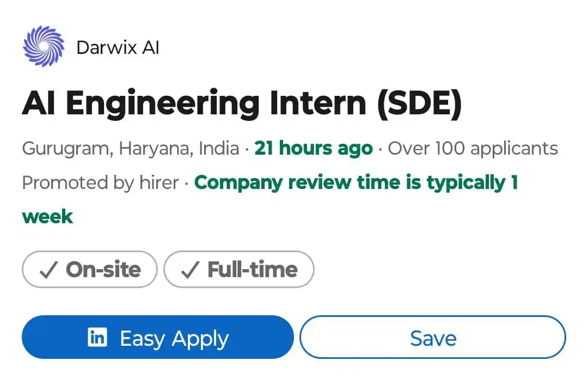588x379 pixels.
Task: Start application with the Easy Apply button
Action: 158,337
